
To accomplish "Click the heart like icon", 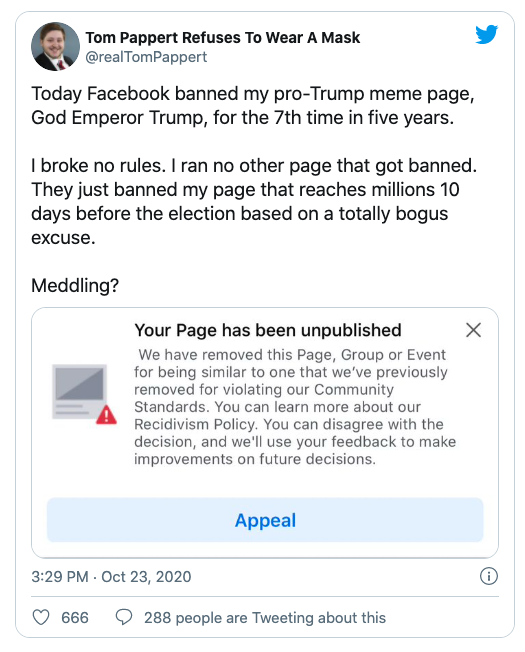I will [x=41, y=617].
